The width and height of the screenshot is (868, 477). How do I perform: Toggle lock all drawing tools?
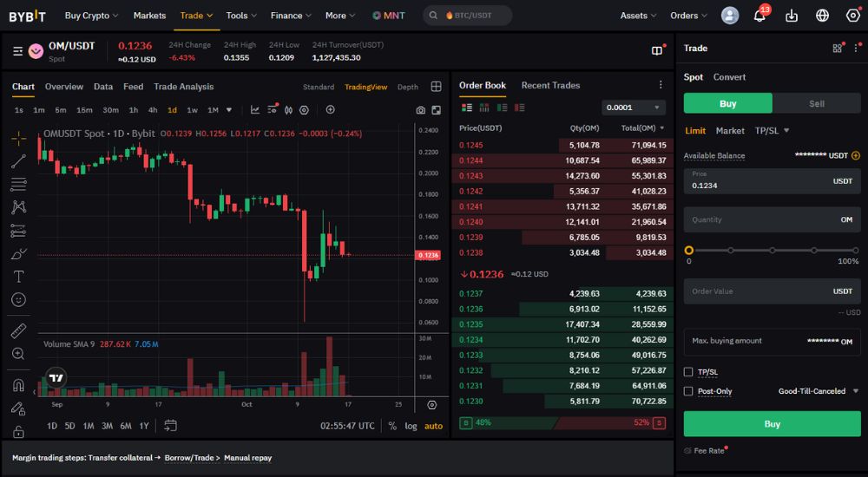[x=18, y=432]
